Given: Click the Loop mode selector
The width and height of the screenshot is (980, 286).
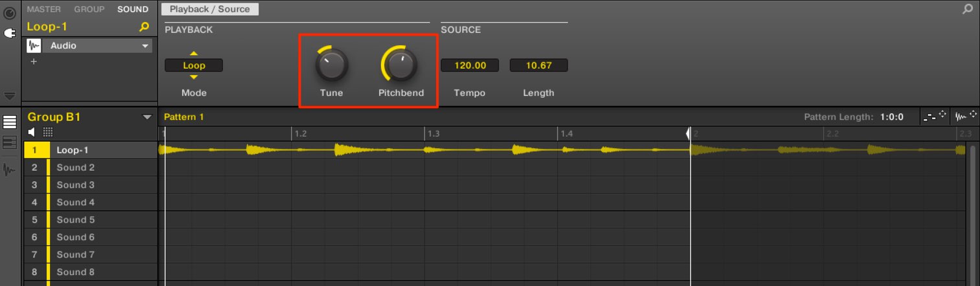Looking at the screenshot, I should pos(194,65).
